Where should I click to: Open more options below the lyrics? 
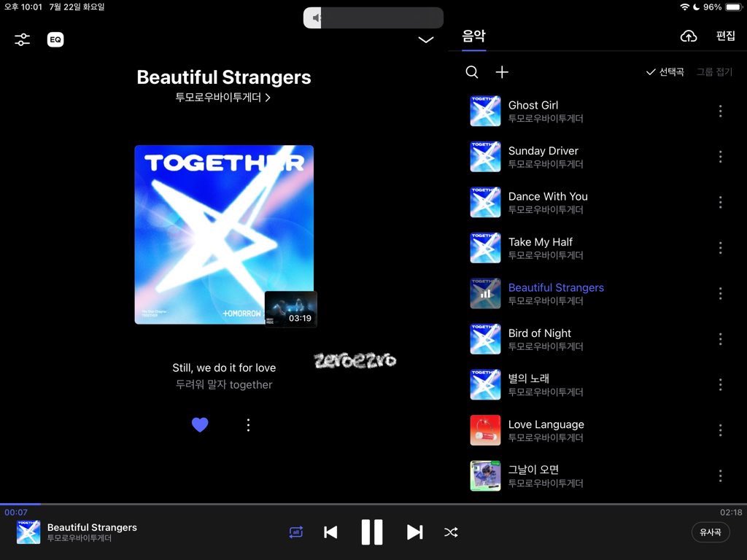(248, 425)
